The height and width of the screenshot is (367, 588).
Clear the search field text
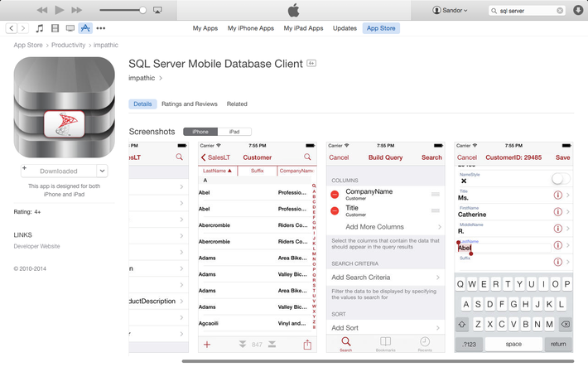click(560, 11)
